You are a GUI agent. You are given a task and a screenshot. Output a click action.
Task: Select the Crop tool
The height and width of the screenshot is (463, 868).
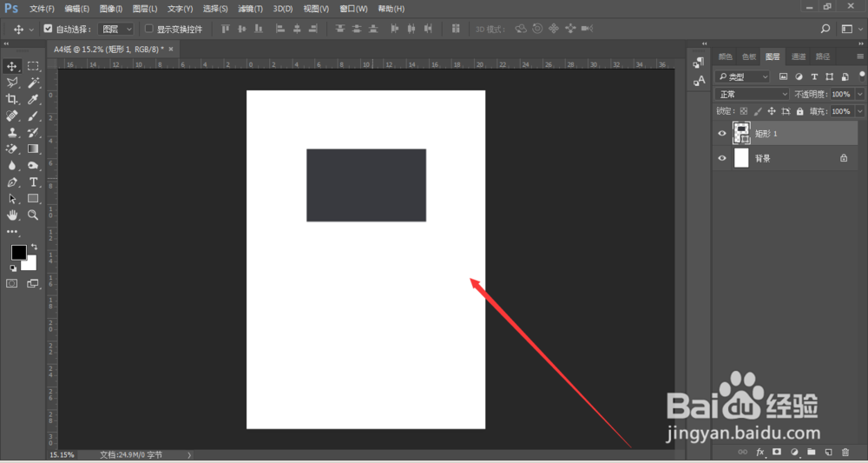coord(11,100)
